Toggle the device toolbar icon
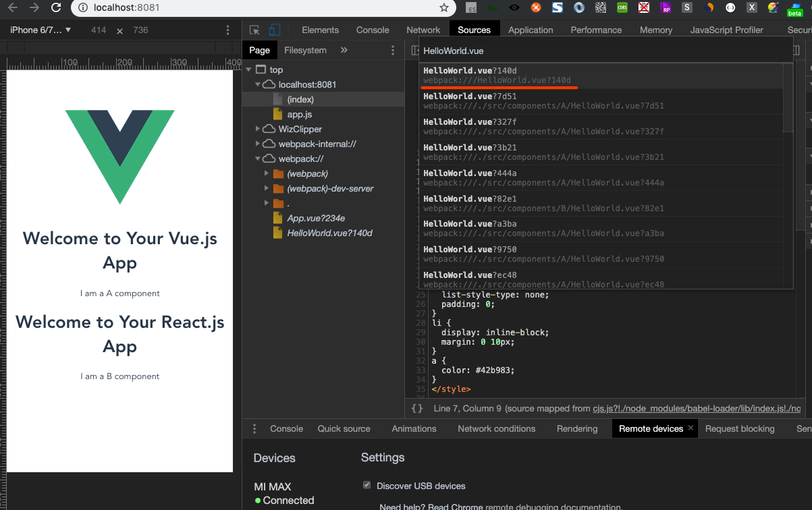The width and height of the screenshot is (812, 510). coord(274,30)
